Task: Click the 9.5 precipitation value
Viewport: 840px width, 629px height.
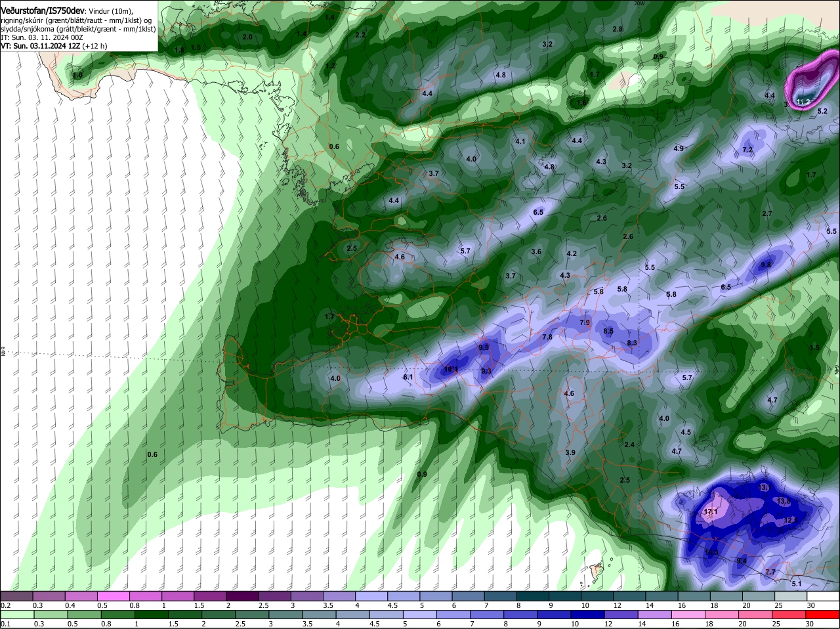Action: [484, 347]
